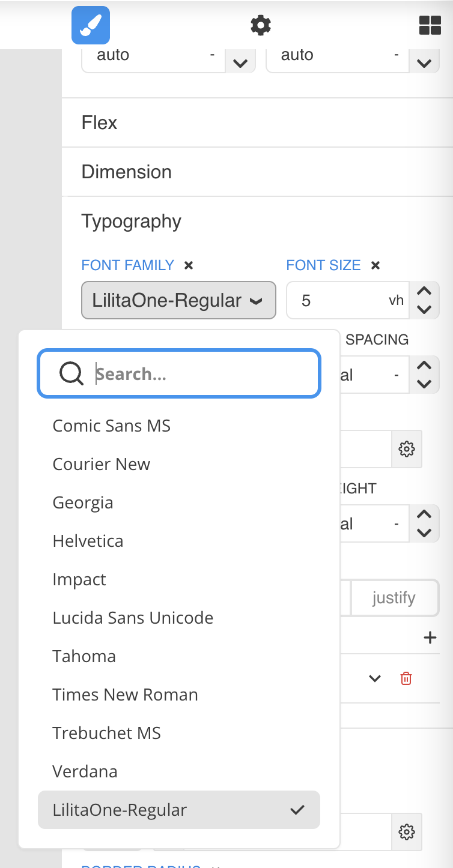The height and width of the screenshot is (868, 453).
Task: Open the LilitaOne-Regular font family dropdown
Action: pyautogui.click(x=178, y=300)
